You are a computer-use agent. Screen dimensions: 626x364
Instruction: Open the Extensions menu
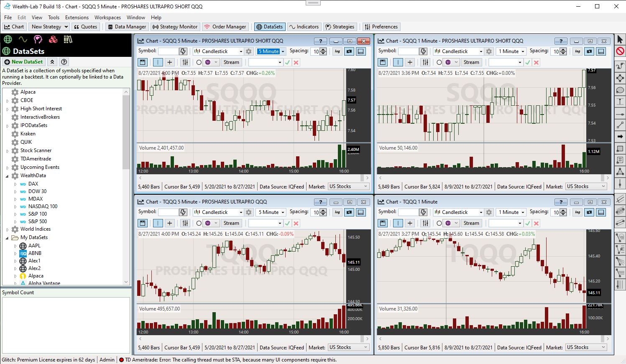pos(77,18)
